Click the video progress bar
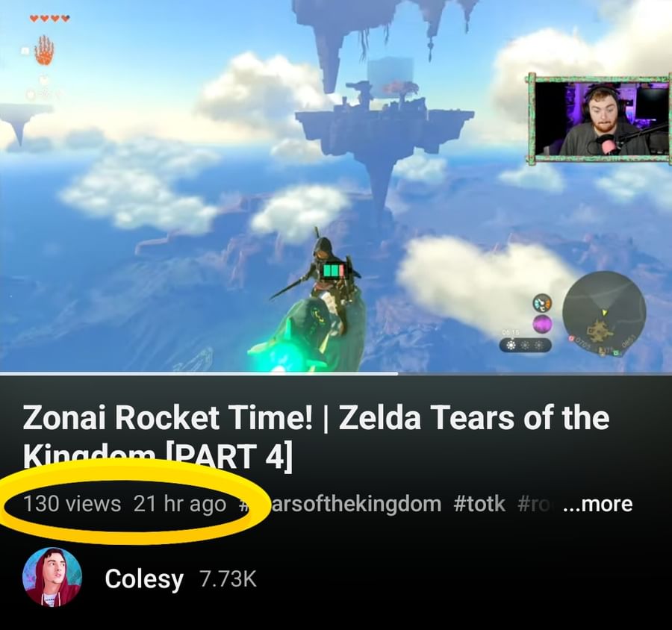Viewport: 672px width, 630px height. (x=336, y=374)
